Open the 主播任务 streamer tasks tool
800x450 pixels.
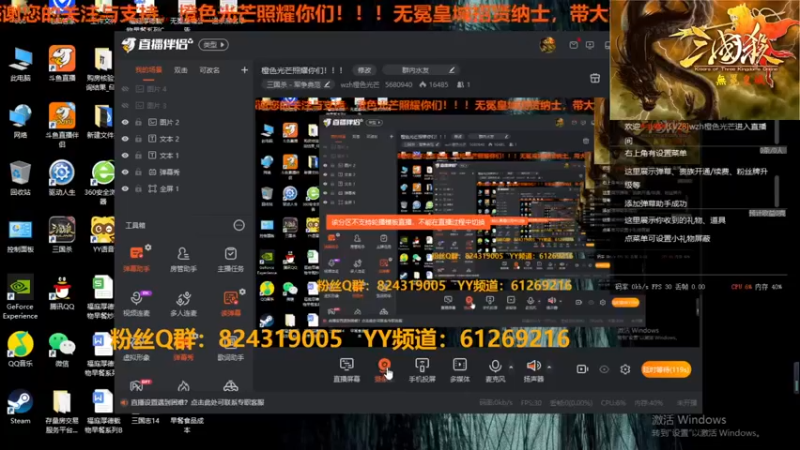[231, 258]
